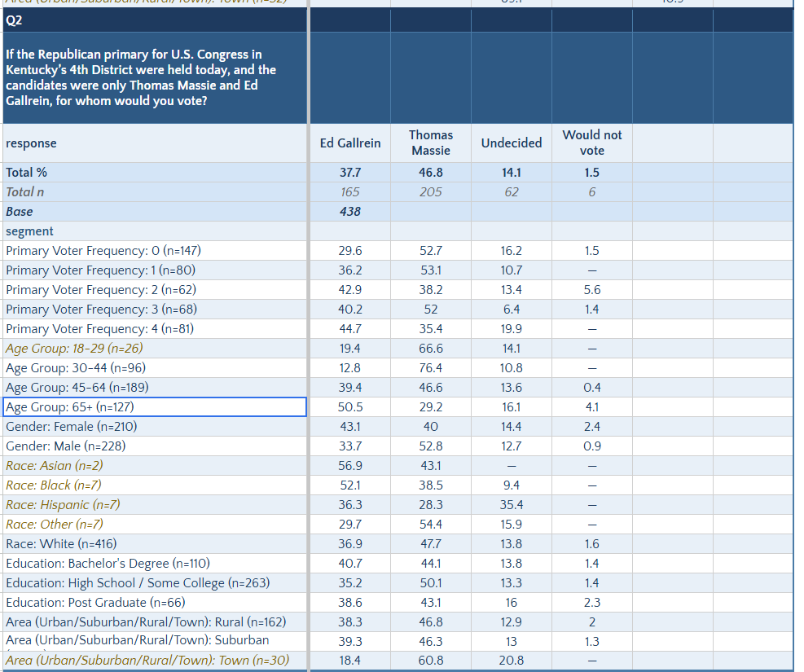804x672 pixels.
Task: Select the 'Undecided' column header
Action: [512, 143]
